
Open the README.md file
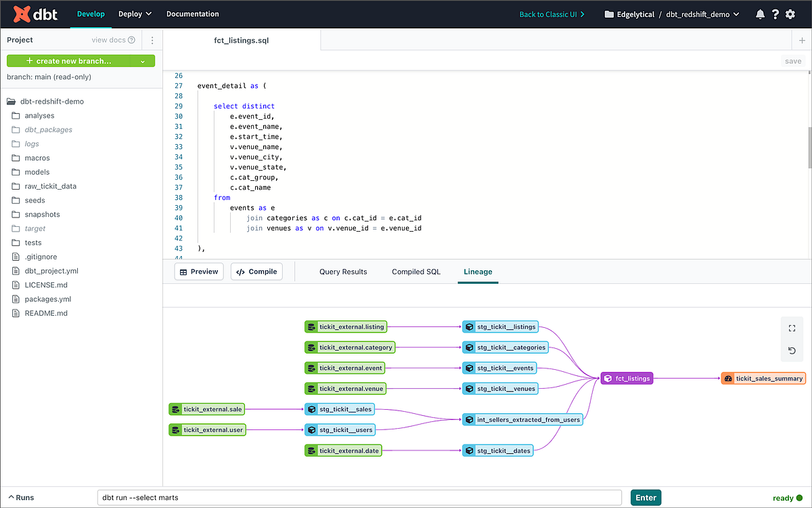[39, 314]
